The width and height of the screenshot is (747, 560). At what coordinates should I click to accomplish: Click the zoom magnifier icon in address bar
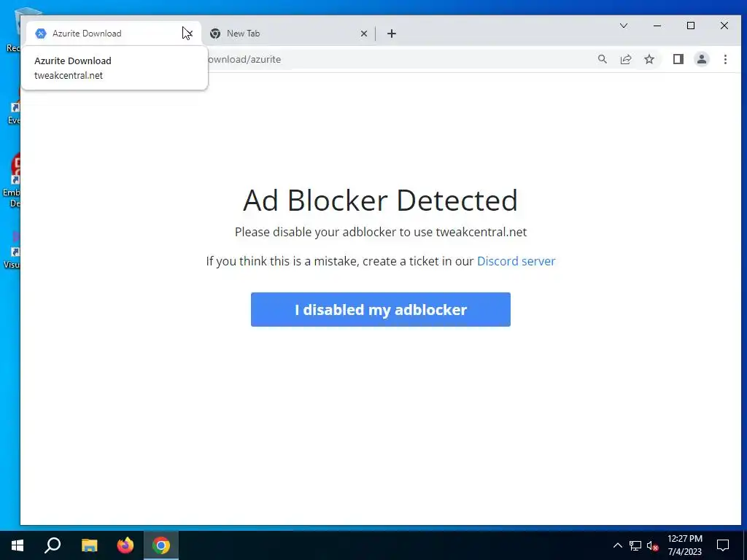pyautogui.click(x=602, y=59)
